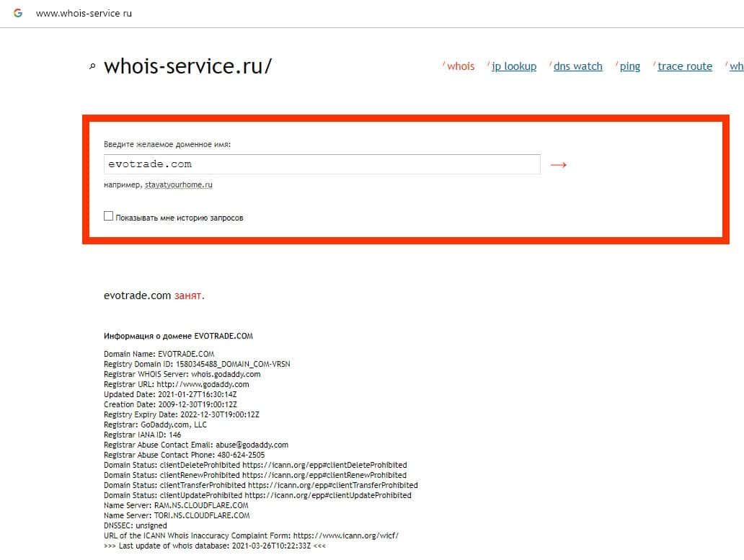The width and height of the screenshot is (744, 560).
Task: Open the ip lookup tab
Action: coord(514,66)
